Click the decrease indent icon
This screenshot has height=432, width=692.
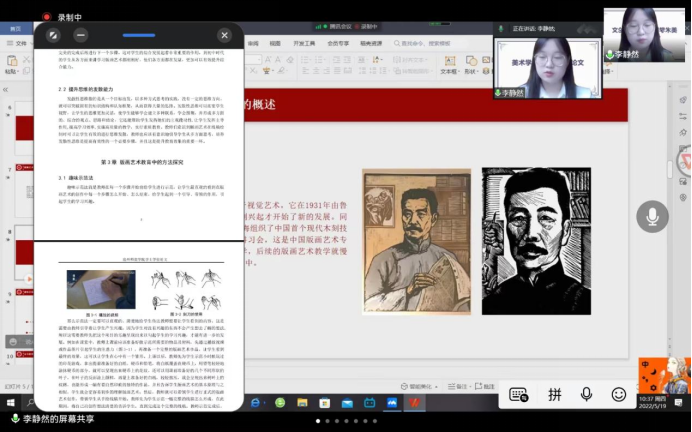click(x=336, y=60)
